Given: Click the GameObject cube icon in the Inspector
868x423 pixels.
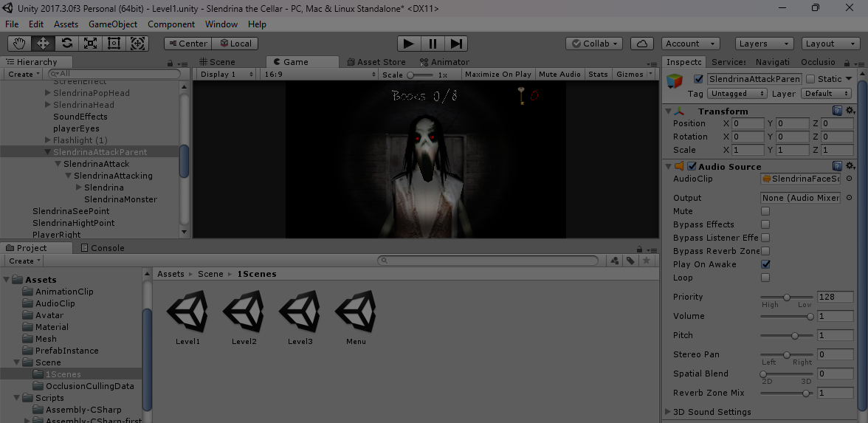Looking at the screenshot, I should pos(675,81).
